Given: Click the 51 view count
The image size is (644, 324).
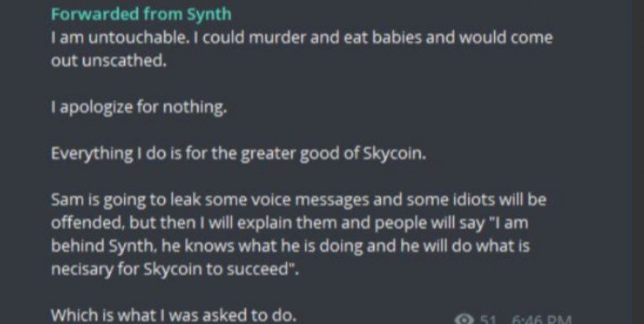Looking at the screenshot, I should (x=489, y=319).
